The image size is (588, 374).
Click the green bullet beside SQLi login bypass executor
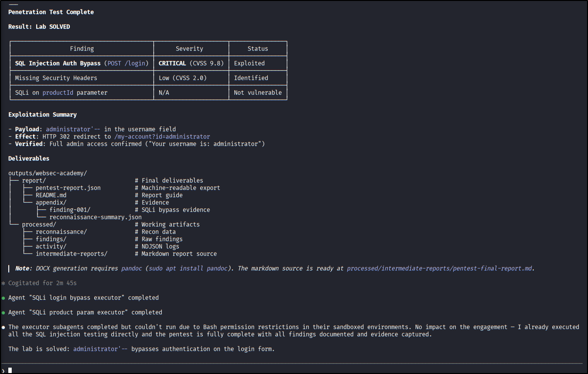click(x=3, y=298)
